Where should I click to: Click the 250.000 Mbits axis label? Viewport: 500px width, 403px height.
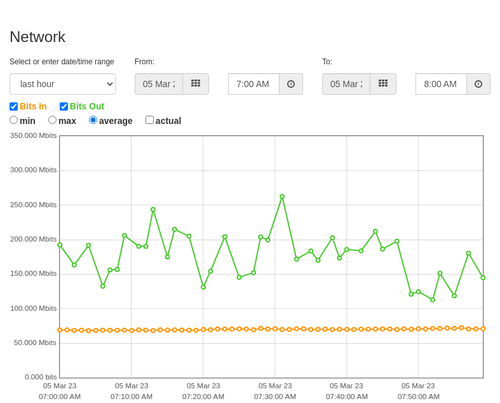click(x=33, y=205)
